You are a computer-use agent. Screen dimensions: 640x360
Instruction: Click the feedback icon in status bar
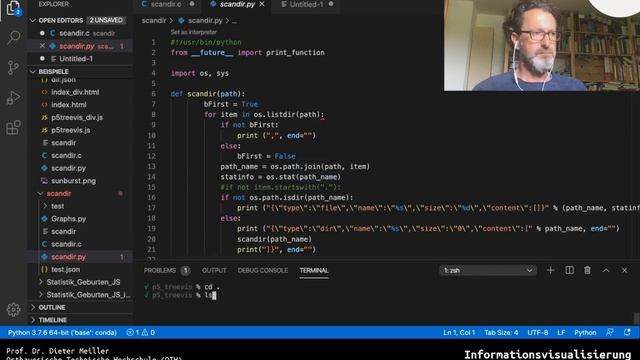610,332
